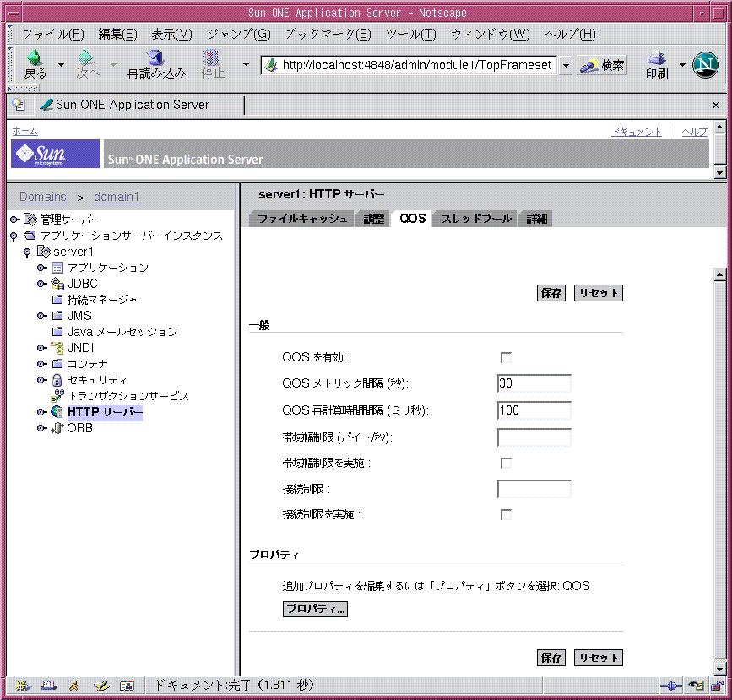Screen dimensions: 732x700
Task: Expand the HTTP サーバー tree node
Action: pyautogui.click(x=41, y=412)
